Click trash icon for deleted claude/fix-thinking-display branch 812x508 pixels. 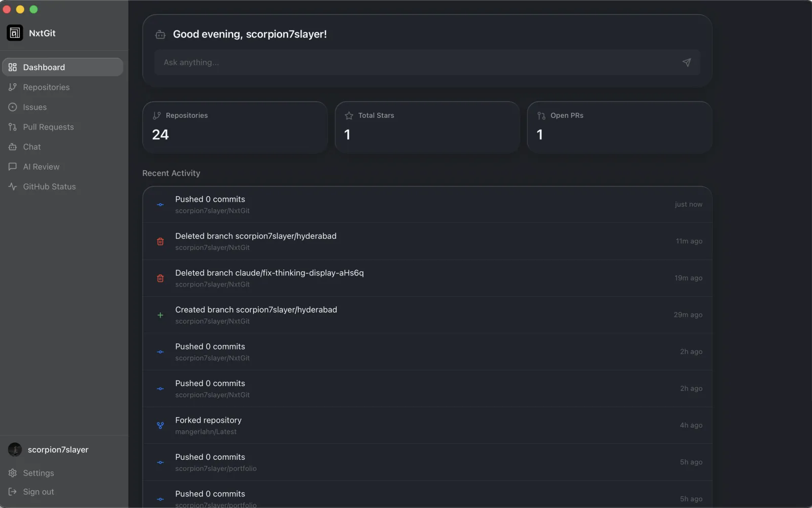click(x=160, y=278)
